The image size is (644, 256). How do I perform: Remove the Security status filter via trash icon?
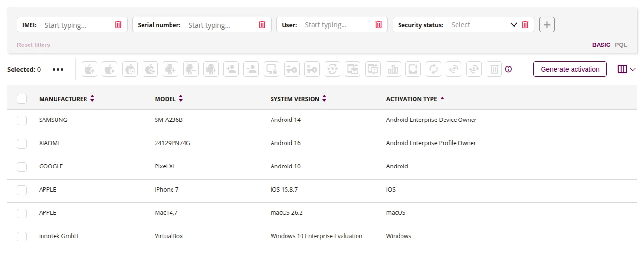coord(525,25)
